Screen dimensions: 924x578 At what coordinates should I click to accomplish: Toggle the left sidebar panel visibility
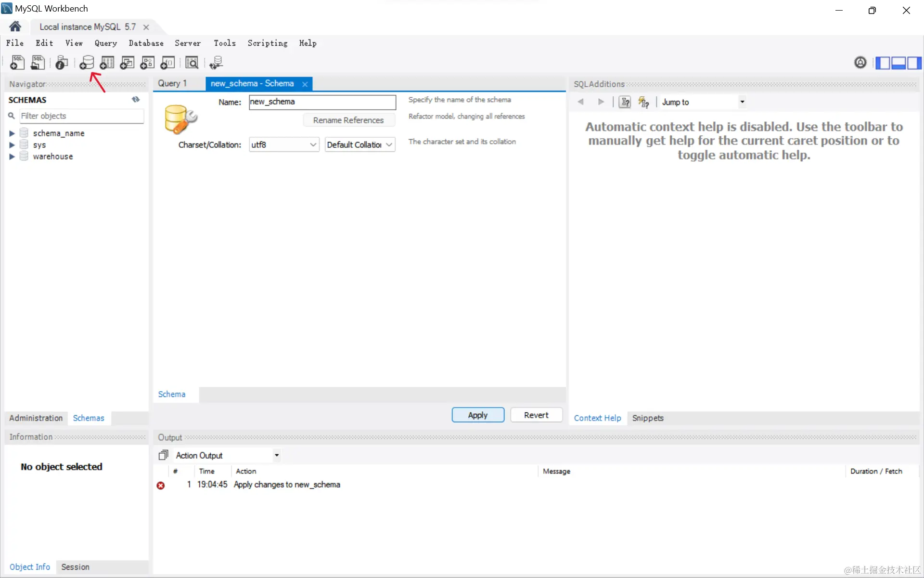click(x=883, y=63)
